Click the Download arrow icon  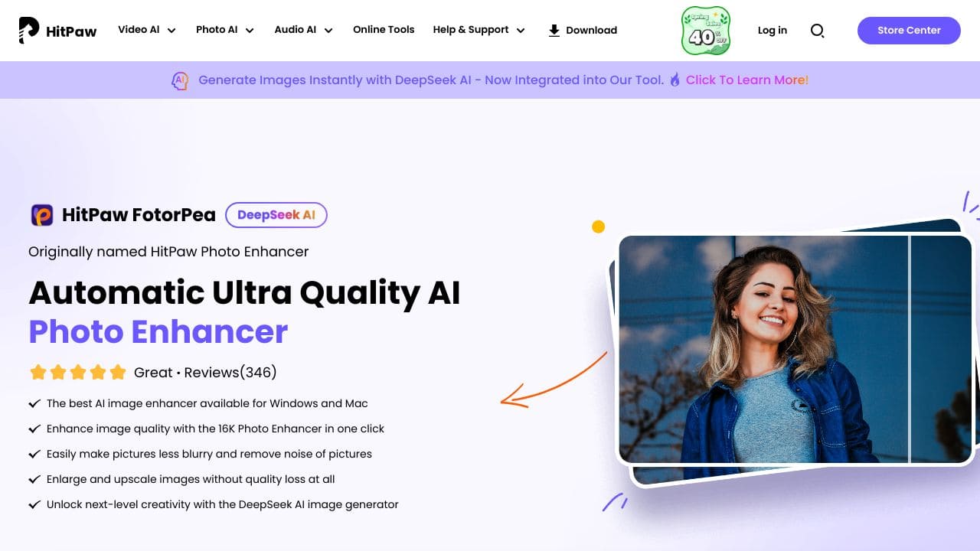point(554,31)
